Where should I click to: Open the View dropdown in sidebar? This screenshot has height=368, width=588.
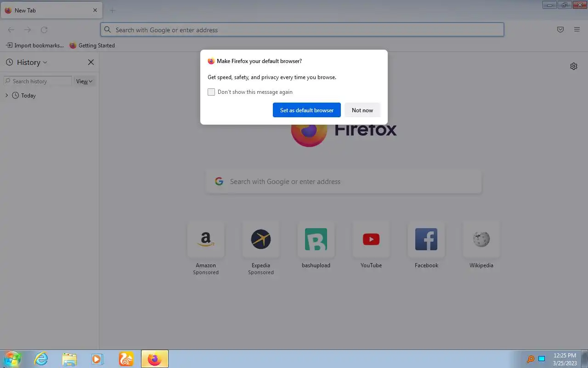[x=85, y=81]
